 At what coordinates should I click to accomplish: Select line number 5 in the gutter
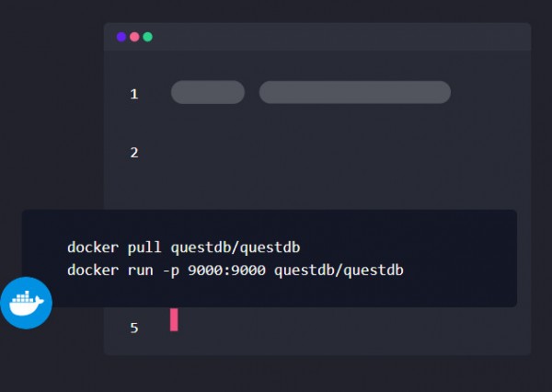[134, 328]
